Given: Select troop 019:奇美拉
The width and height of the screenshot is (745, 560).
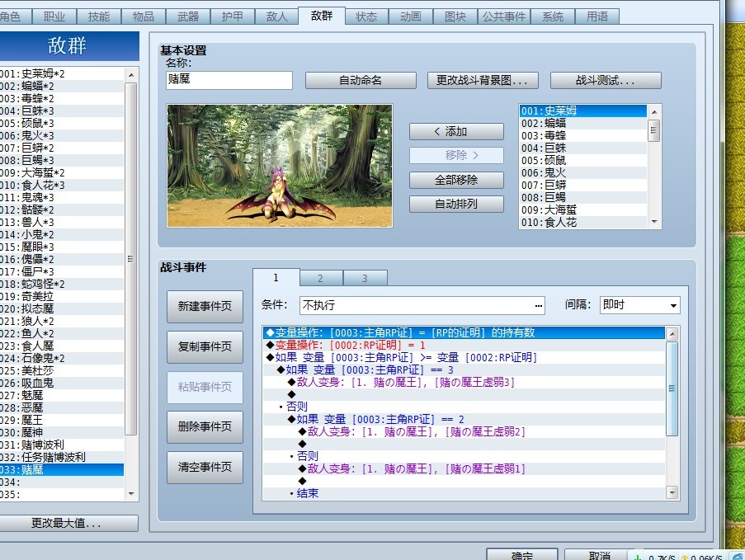Looking at the screenshot, I should pos(62,296).
